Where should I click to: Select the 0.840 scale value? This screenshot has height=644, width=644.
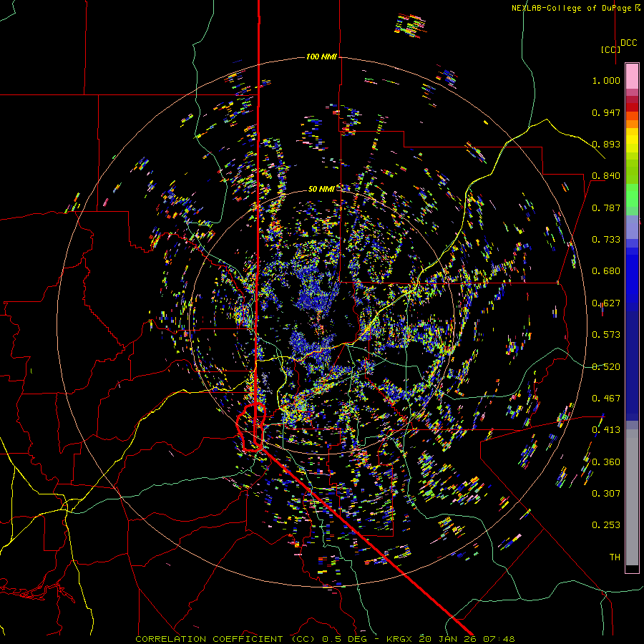click(606, 176)
